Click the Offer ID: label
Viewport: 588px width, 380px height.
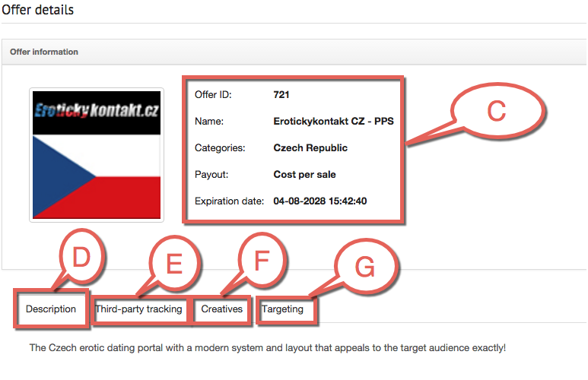pos(213,95)
